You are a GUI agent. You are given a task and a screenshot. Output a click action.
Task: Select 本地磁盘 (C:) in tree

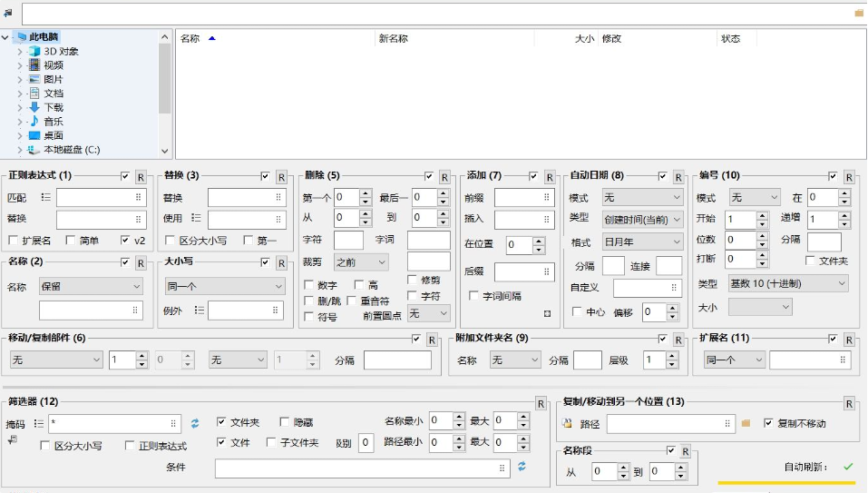point(72,150)
